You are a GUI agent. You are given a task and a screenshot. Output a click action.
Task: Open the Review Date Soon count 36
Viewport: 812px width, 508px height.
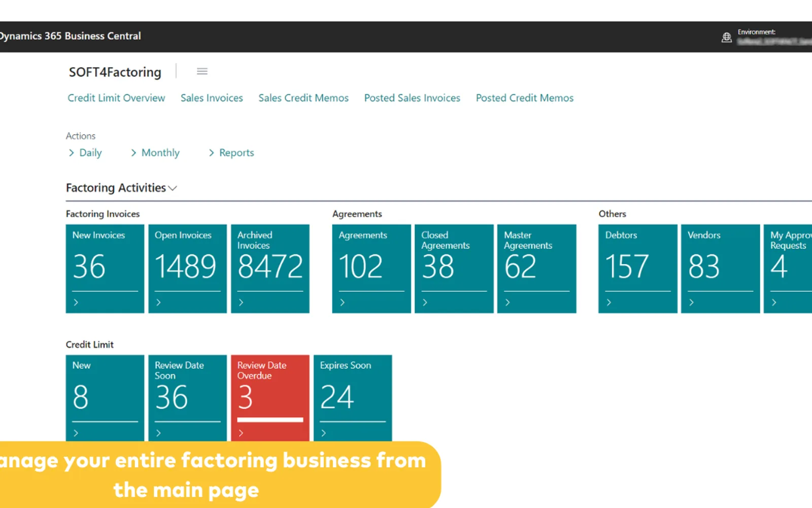tap(172, 397)
